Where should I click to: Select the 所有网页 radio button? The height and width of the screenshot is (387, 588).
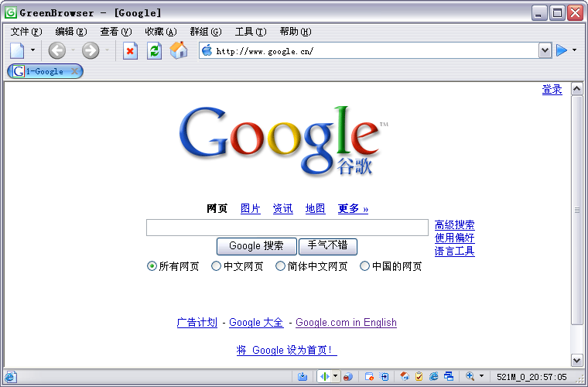tap(152, 266)
